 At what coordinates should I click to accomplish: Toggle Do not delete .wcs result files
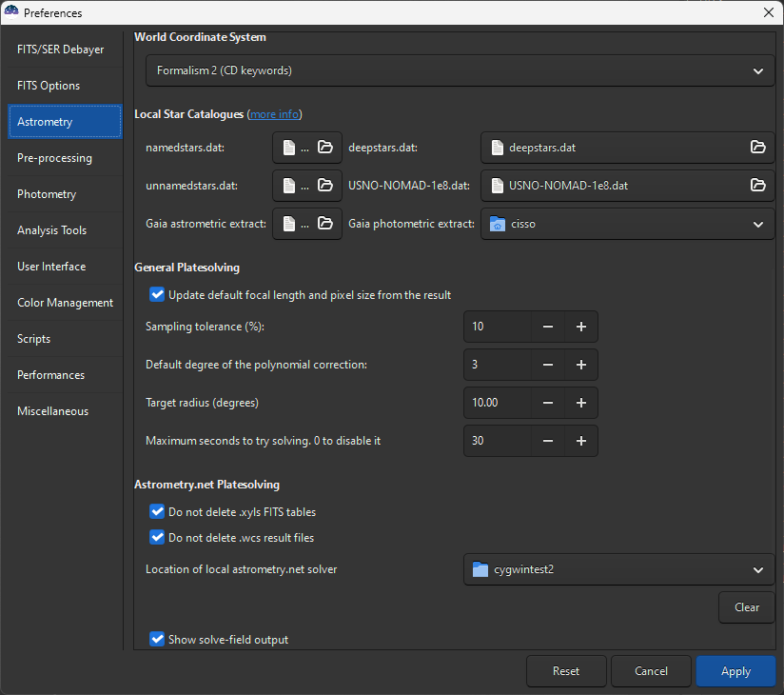[158, 538]
